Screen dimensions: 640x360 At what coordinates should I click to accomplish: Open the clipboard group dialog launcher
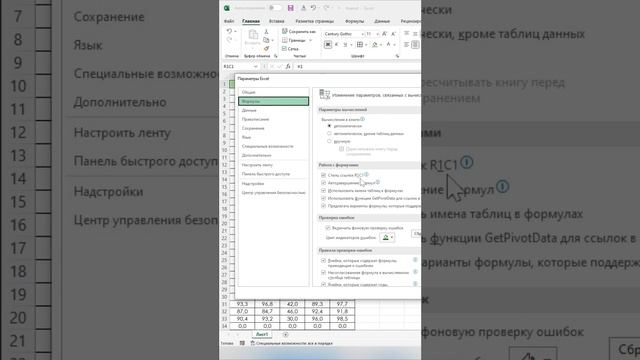pos(276,56)
